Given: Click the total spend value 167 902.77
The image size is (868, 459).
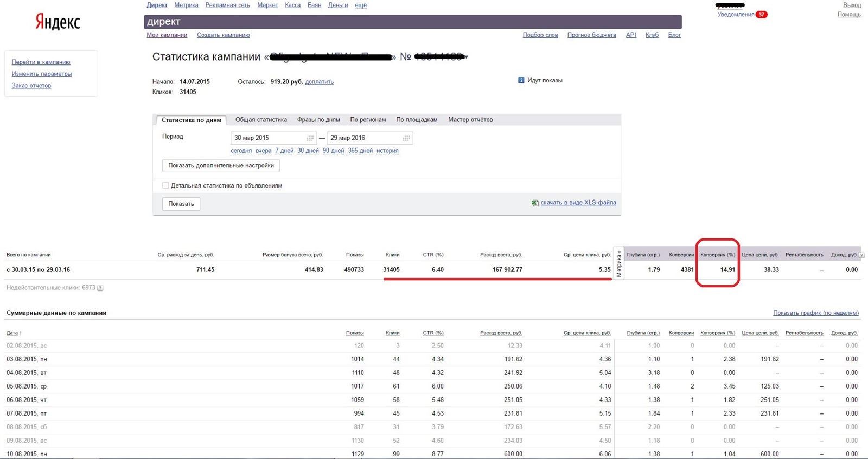Looking at the screenshot, I should pos(507,270).
